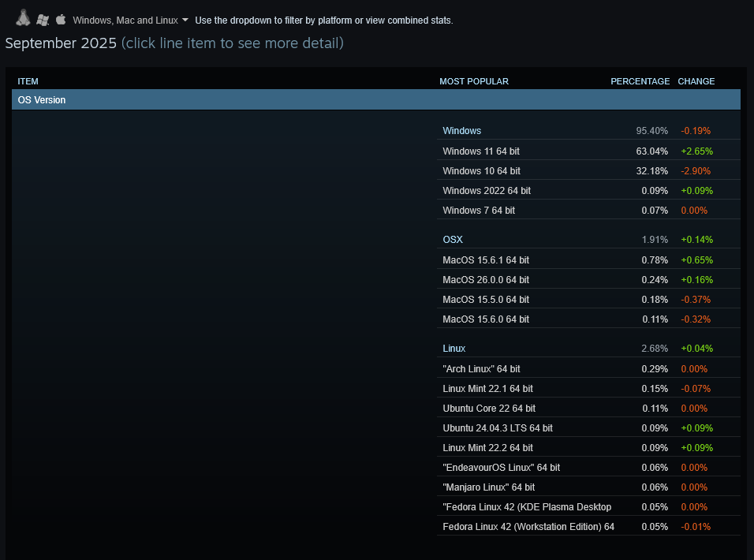Select the "Manjaro Linux" 64 bit row
Screen dimensions: 754x560
coord(588,487)
